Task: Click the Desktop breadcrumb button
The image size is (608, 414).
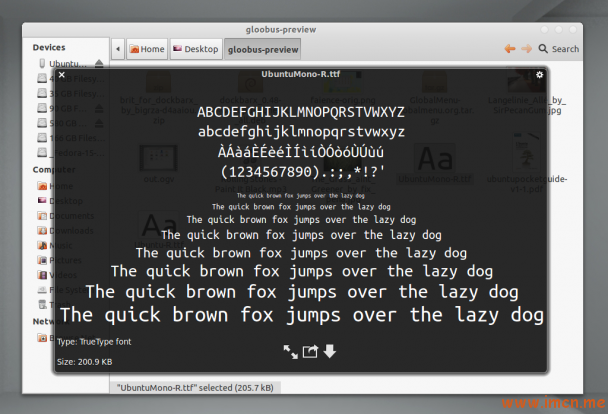Action: [x=196, y=49]
